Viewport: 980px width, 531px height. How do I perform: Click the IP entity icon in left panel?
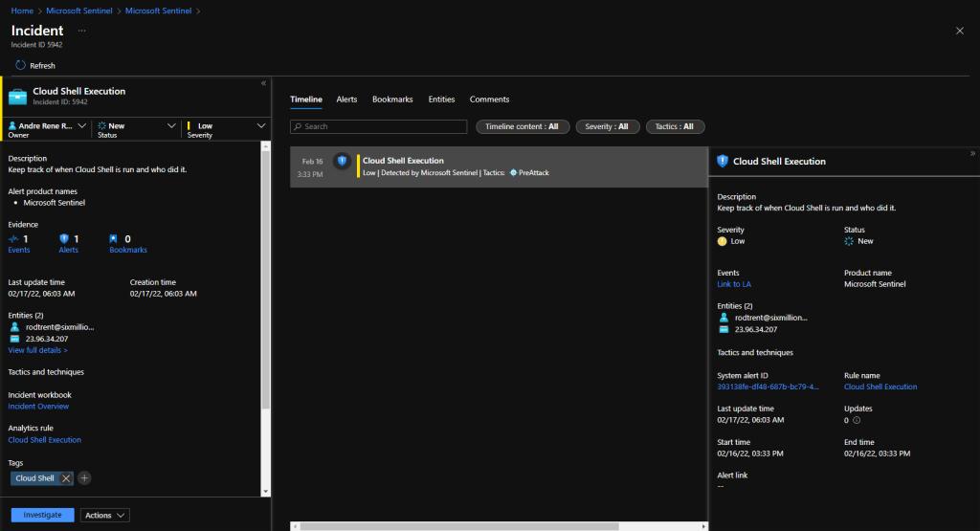click(15, 339)
